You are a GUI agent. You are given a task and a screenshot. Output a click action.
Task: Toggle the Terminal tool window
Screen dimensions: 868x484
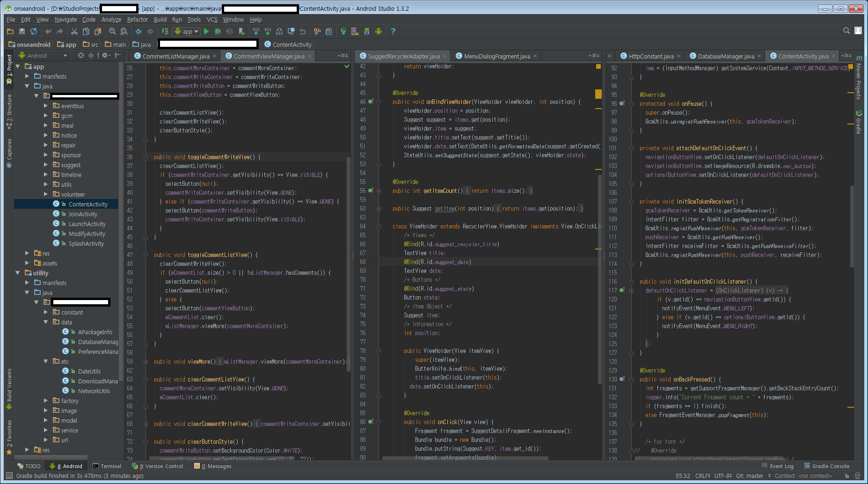pyautogui.click(x=107, y=466)
